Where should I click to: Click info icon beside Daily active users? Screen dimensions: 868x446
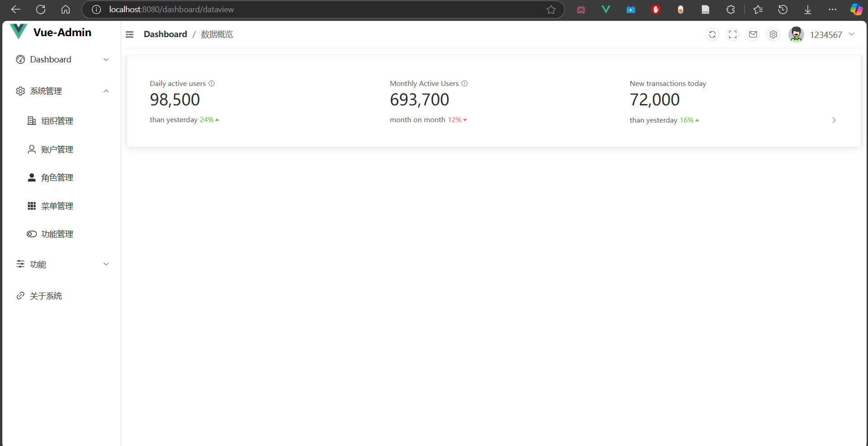(x=211, y=84)
